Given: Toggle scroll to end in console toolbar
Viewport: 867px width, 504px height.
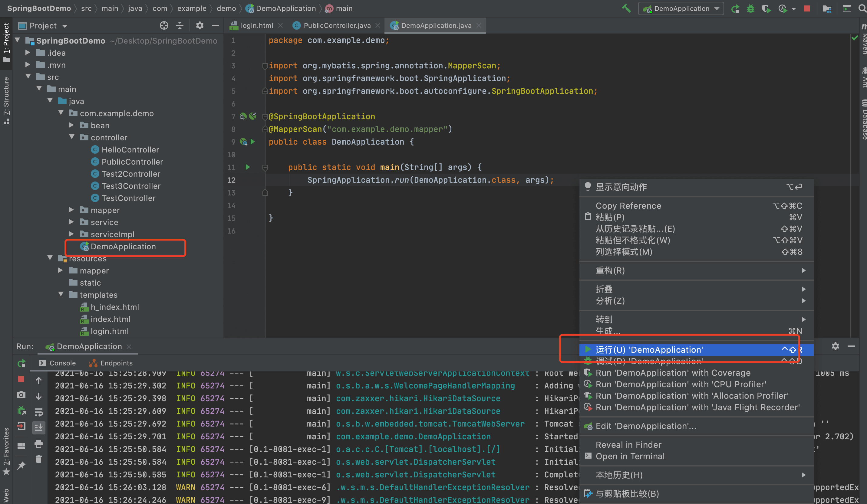Looking at the screenshot, I should point(39,427).
